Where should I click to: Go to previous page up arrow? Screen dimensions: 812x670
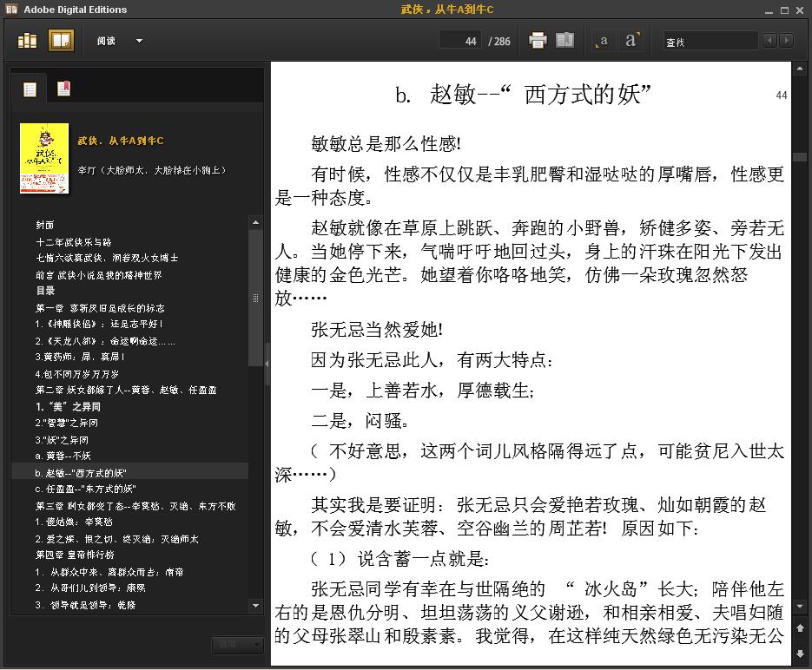[x=800, y=627]
